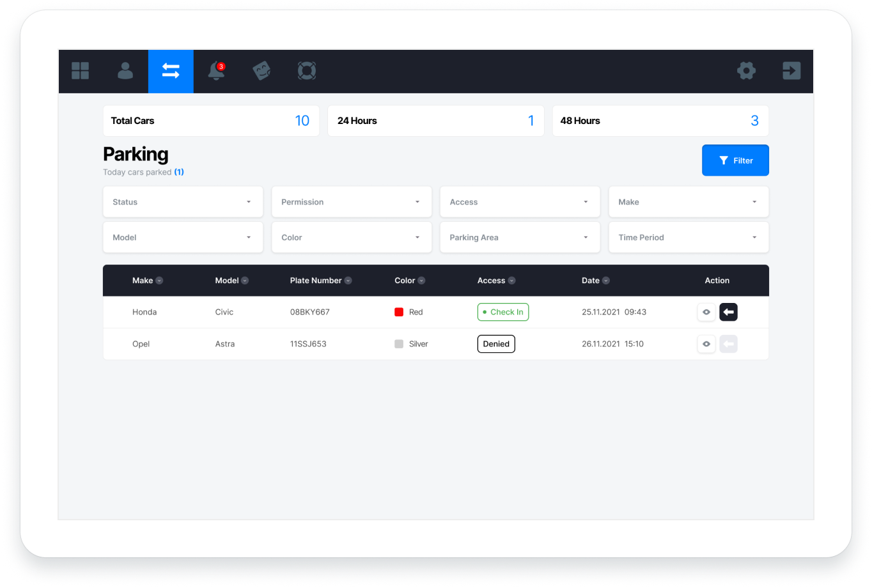Image resolution: width=872 pixels, height=588 pixels.
Task: Click black arrow action for Honda Civic
Action: 728,312
